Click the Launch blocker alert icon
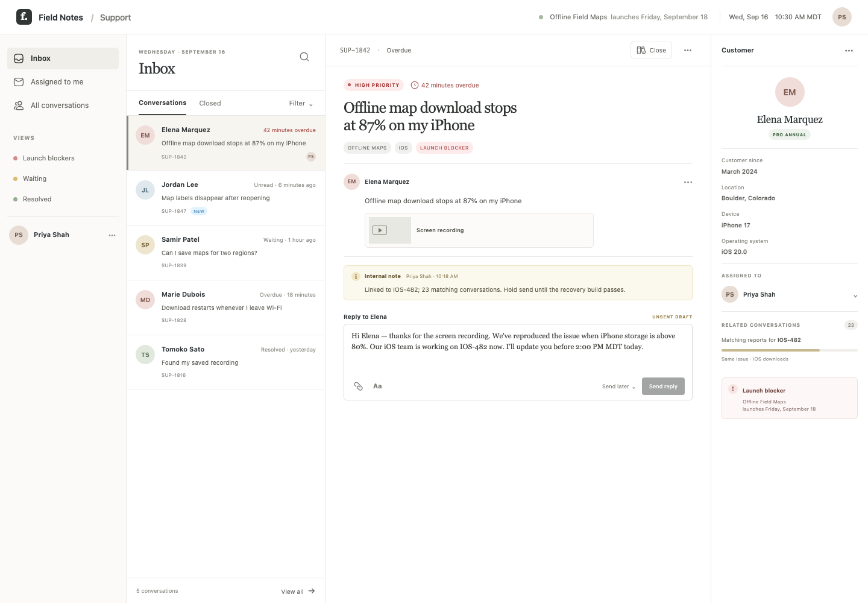 [733, 389]
